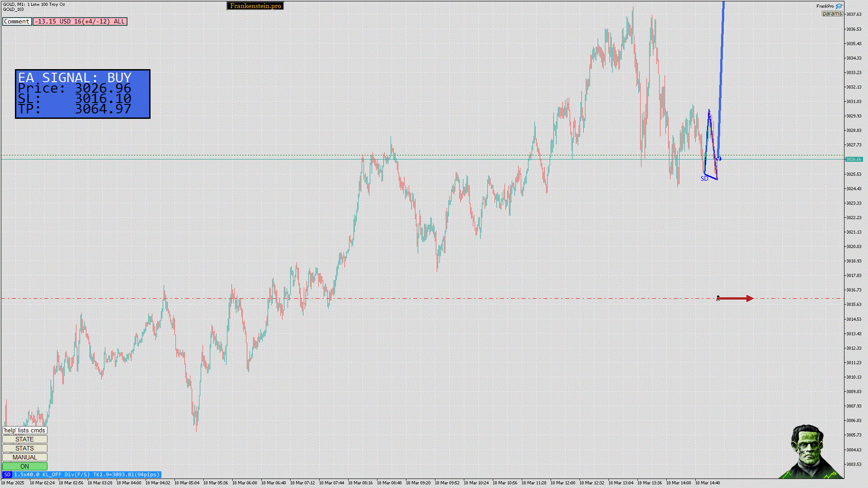Click the EA SIGNAL: BUY info panel
Screen dimensions: 868x488
(82, 94)
